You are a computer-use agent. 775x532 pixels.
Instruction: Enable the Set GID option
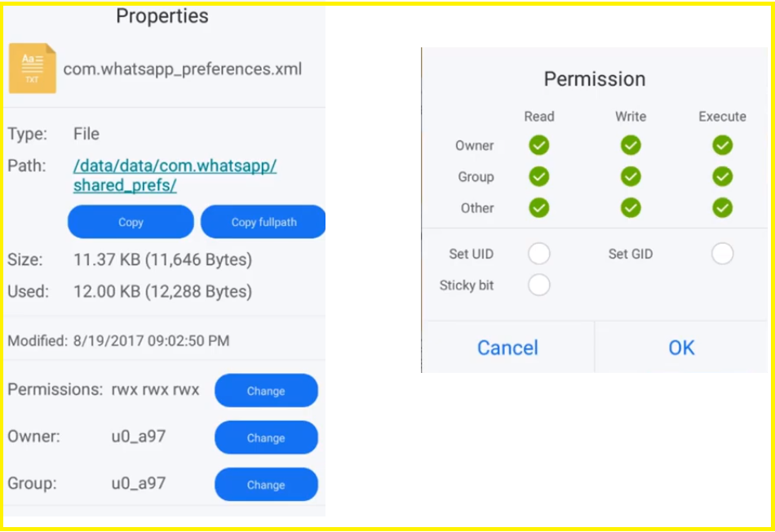click(722, 254)
